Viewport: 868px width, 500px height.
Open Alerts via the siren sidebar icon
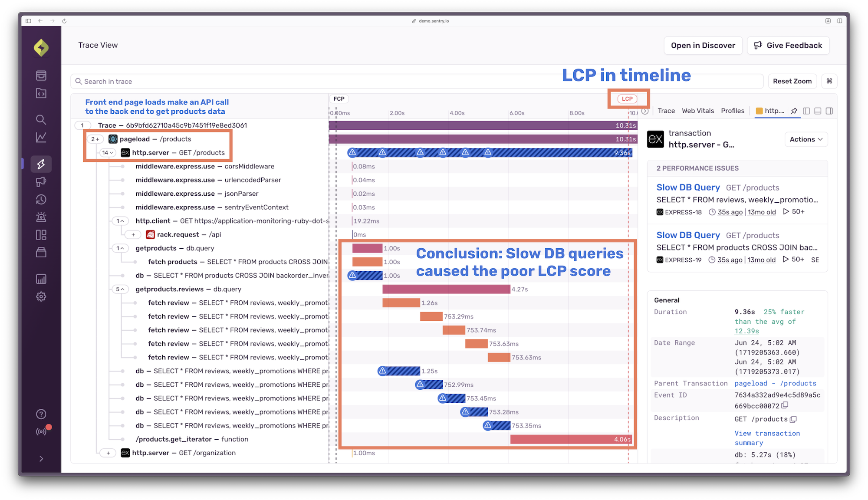click(x=41, y=216)
